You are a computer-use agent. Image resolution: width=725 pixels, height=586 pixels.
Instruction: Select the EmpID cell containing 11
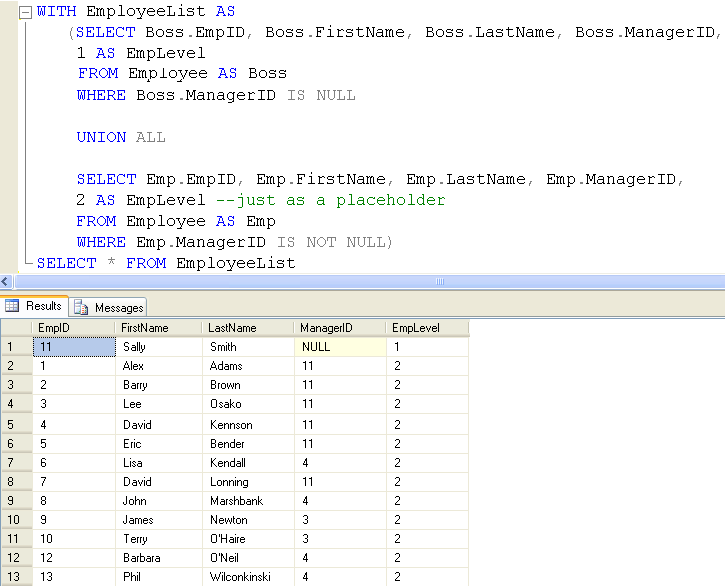[x=74, y=347]
